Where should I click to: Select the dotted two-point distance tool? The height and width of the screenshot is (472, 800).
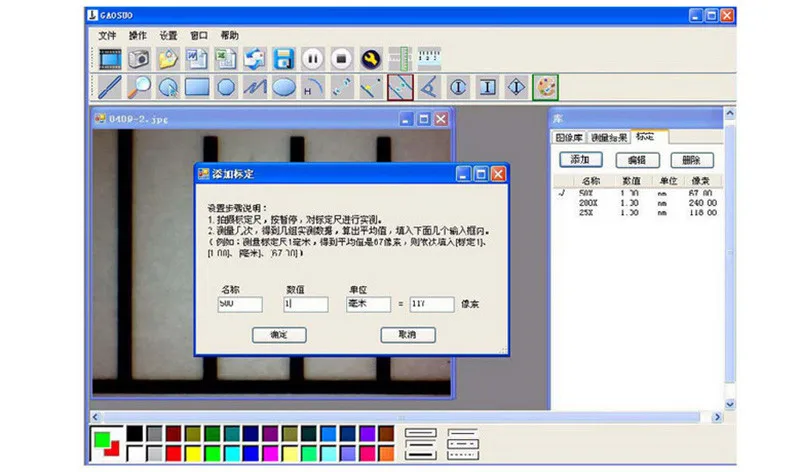coord(342,87)
